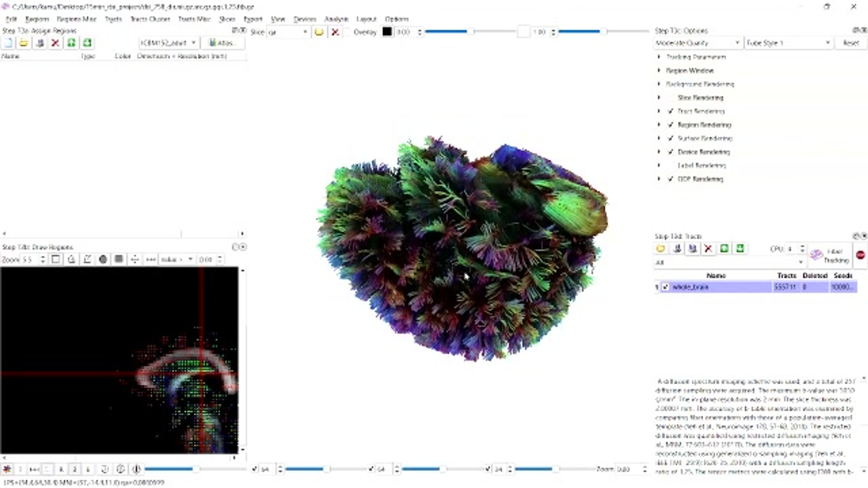The image size is (868, 488).
Task: Click the new region icon
Action: coord(8,43)
